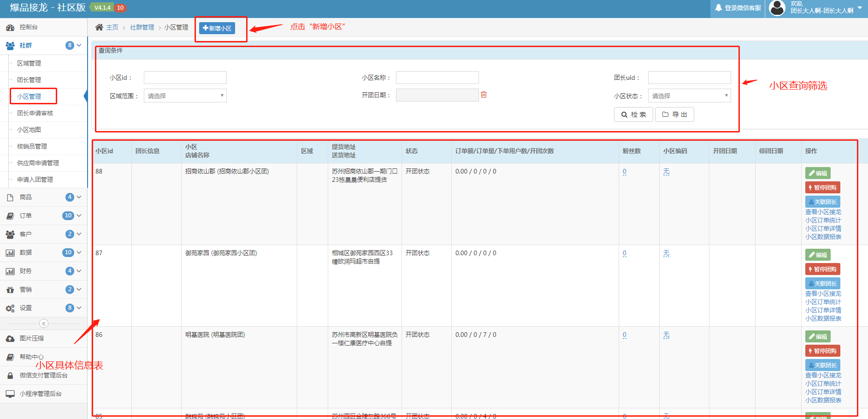
Task: Expand the 客户 menu chevron
Action: [x=79, y=234]
